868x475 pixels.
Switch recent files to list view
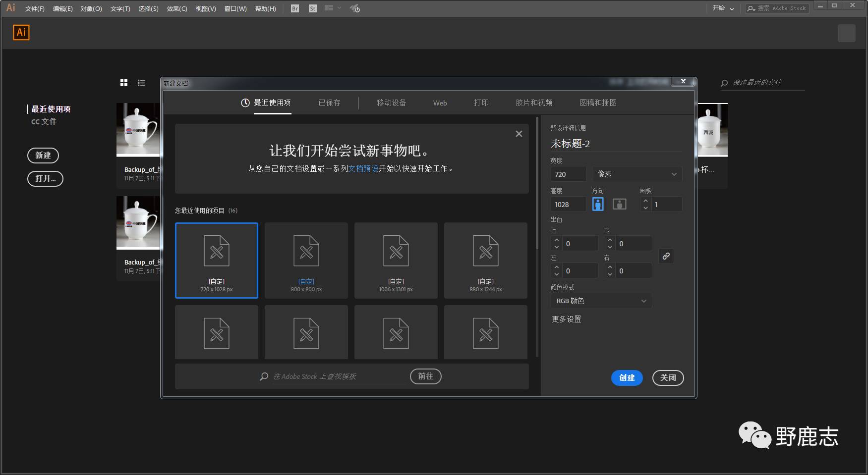tap(141, 83)
